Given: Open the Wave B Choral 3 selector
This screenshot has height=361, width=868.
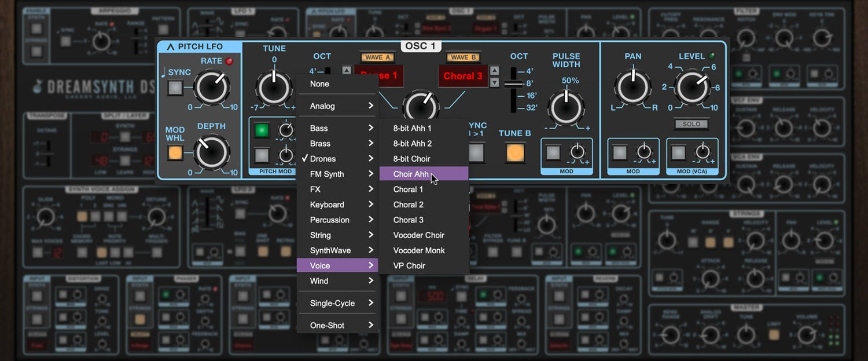Looking at the screenshot, I should [x=462, y=76].
